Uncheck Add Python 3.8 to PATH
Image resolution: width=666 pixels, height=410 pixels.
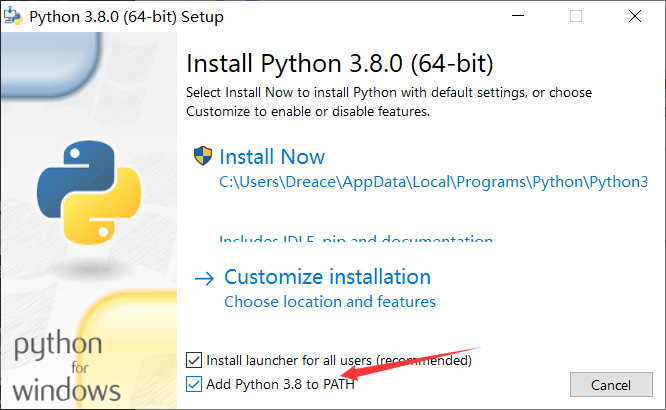(194, 384)
